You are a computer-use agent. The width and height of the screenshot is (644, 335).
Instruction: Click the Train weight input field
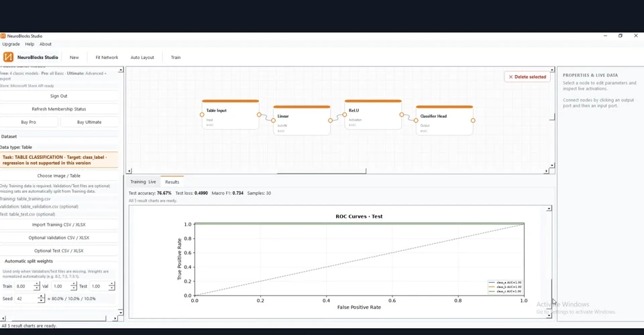24,286
